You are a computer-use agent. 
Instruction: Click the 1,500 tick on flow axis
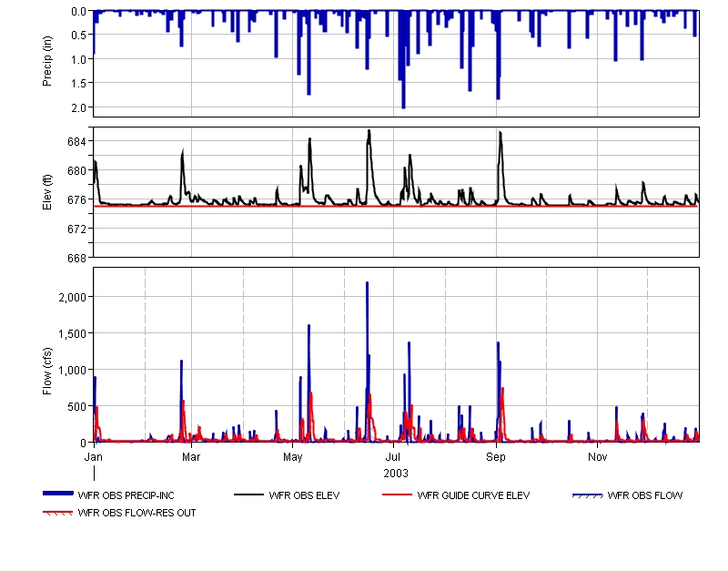[73, 333]
